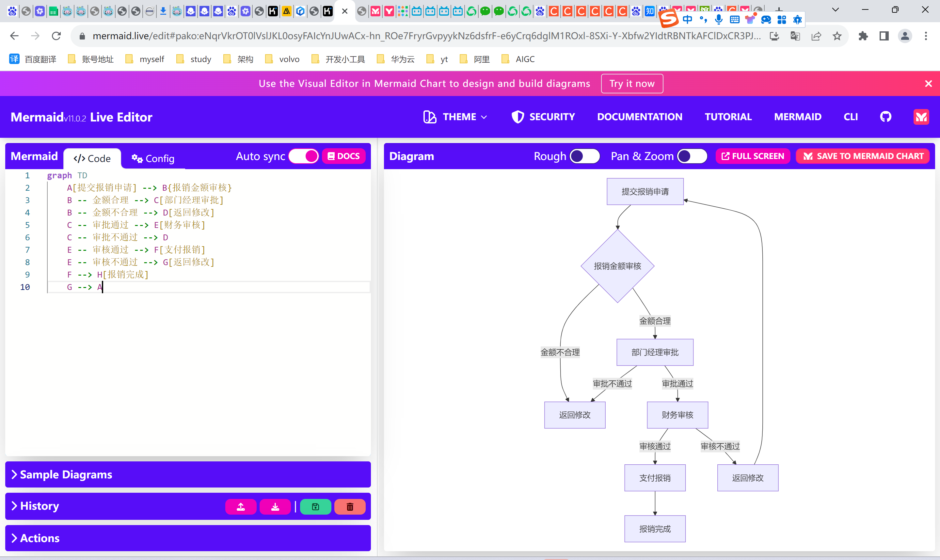Click the site lock icon in address bar
This screenshot has width=940, height=560.
click(x=82, y=36)
